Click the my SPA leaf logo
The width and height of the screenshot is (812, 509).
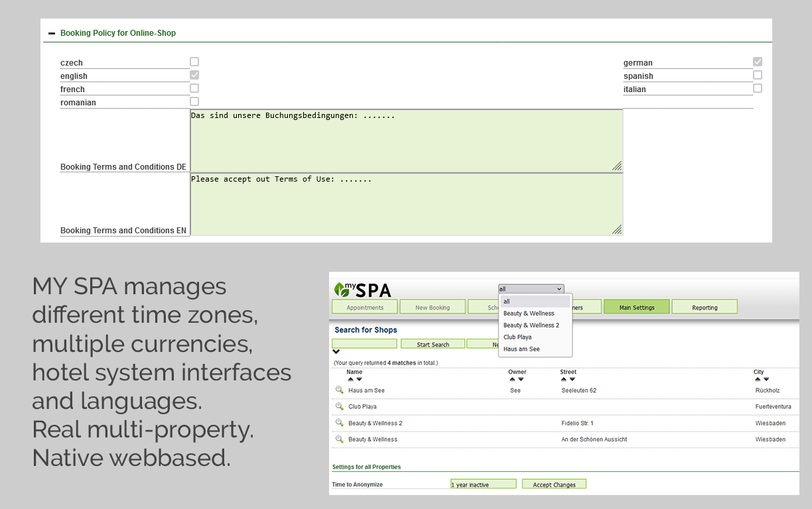342,290
